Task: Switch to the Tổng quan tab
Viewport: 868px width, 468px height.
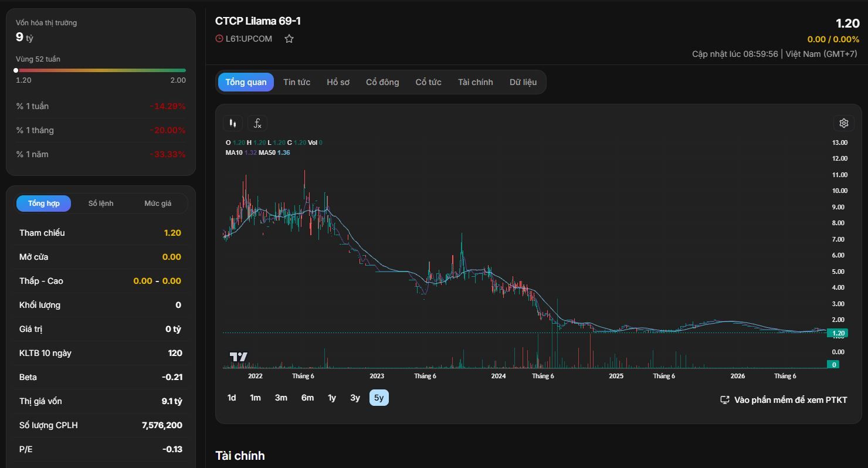Action: (246, 82)
